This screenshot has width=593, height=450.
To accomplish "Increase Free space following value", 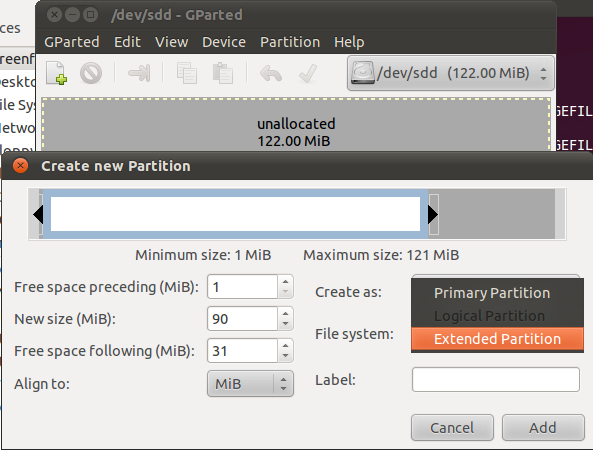I will pyautogui.click(x=286, y=345).
